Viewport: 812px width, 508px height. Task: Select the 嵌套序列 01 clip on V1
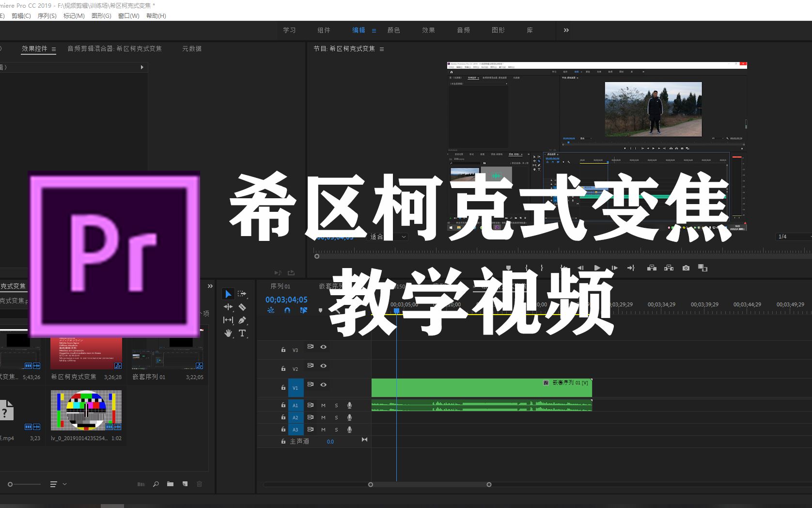pyautogui.click(x=482, y=388)
